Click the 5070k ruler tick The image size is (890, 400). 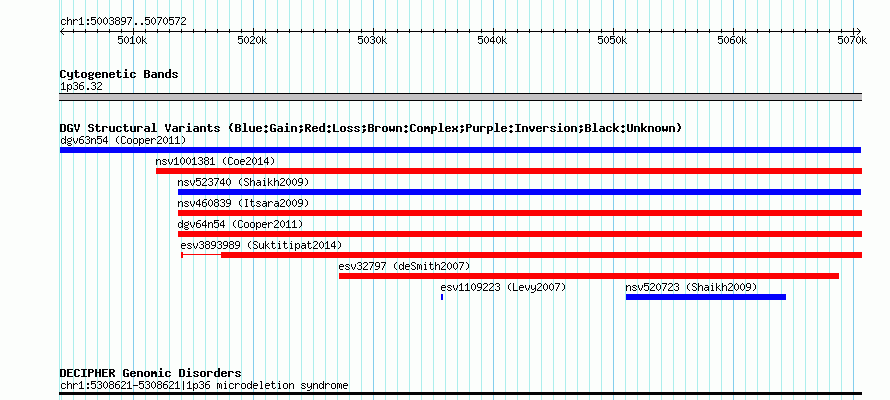(x=851, y=40)
